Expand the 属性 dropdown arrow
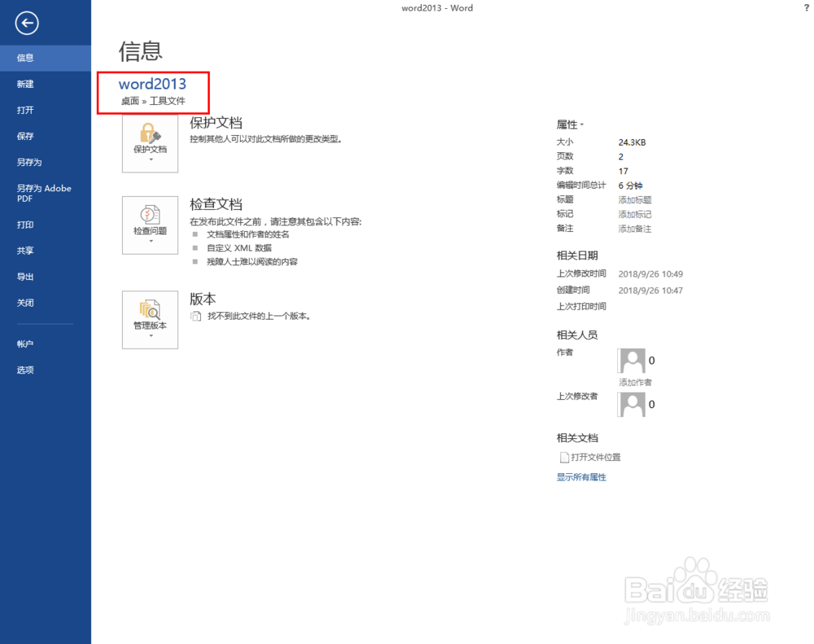The height and width of the screenshot is (644, 814). coord(581,125)
